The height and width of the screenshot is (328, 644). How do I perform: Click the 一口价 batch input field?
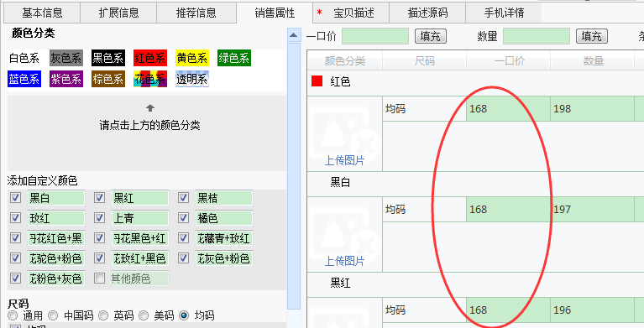(375, 36)
